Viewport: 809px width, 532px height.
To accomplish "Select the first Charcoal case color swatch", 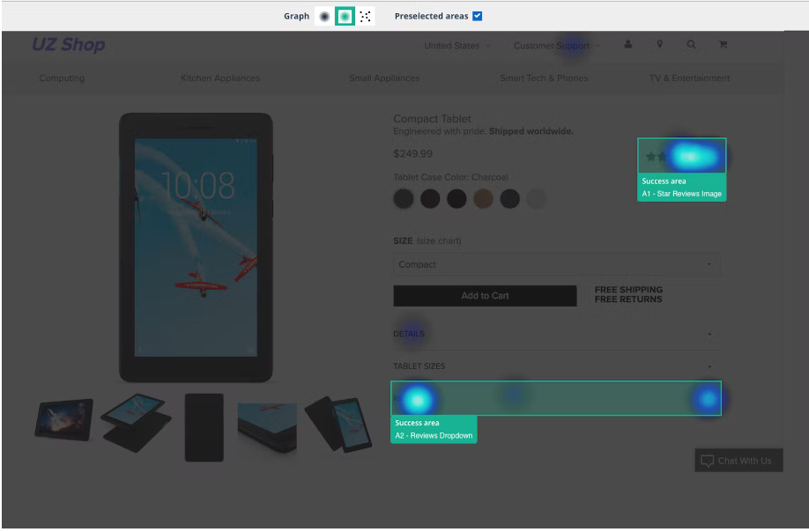I will [x=404, y=198].
